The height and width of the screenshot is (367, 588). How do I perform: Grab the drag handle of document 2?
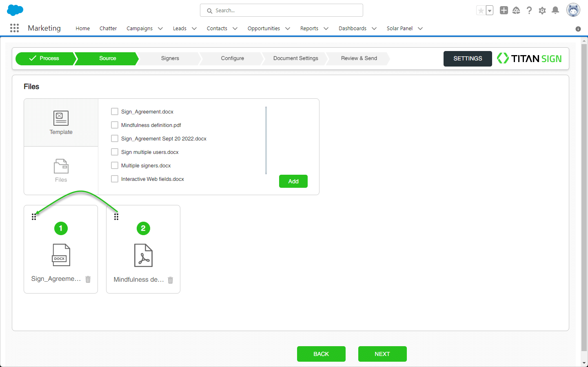[116, 217]
